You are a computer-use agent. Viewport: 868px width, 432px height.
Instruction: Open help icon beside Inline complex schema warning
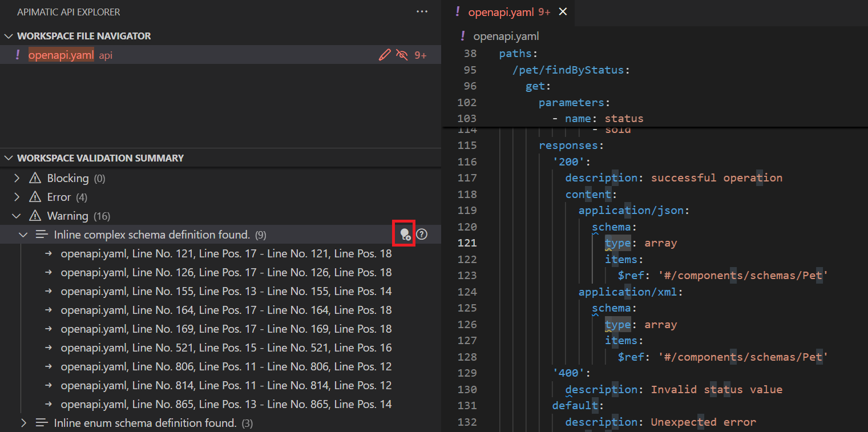pyautogui.click(x=422, y=234)
